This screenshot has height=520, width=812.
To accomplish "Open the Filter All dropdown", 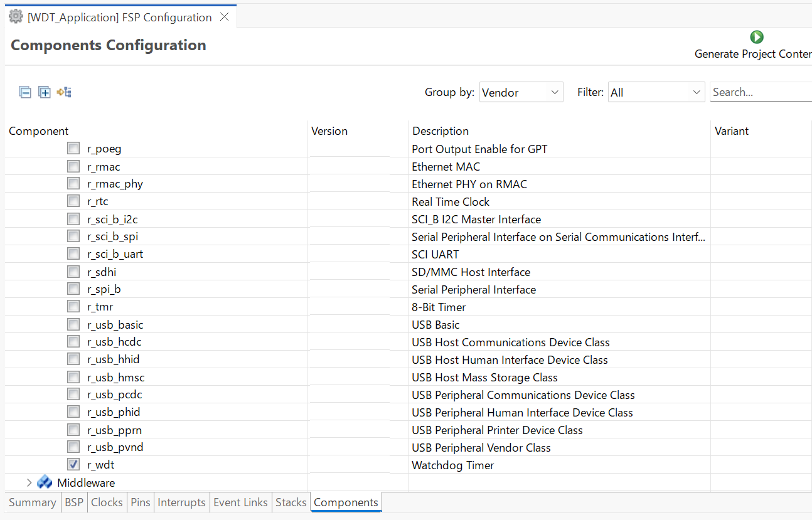I will (656, 92).
